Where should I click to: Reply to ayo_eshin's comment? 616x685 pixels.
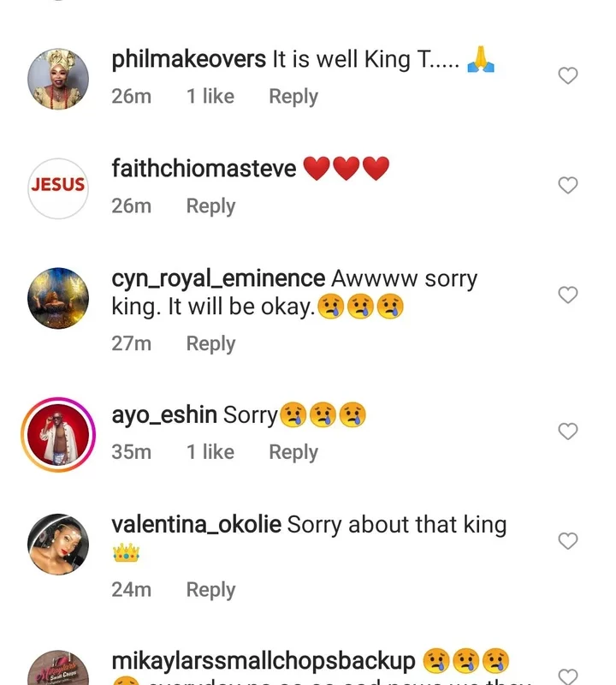(293, 452)
